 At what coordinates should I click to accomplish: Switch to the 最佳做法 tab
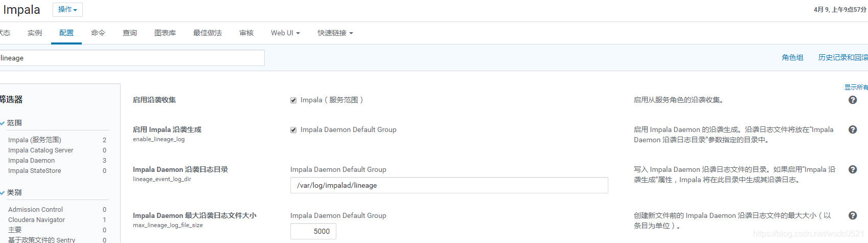pos(208,33)
